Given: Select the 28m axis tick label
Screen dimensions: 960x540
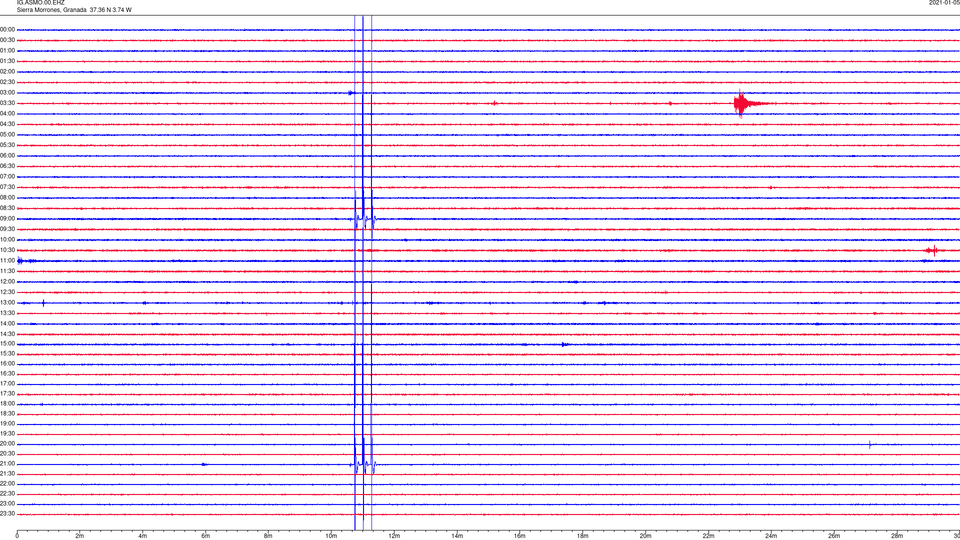Looking at the screenshot, I should tap(897, 536).
